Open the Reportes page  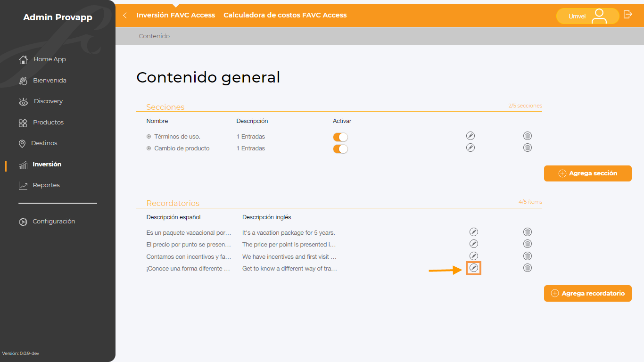pyautogui.click(x=39, y=185)
